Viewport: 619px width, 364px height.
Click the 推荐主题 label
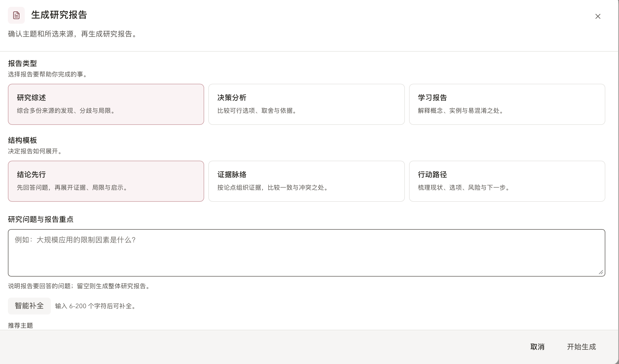[21, 326]
